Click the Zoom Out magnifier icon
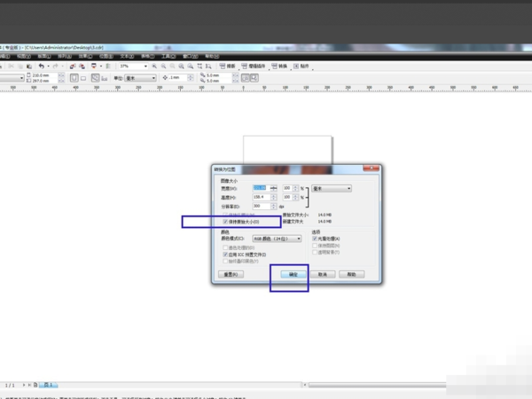The image size is (532, 399). pyautogui.click(x=163, y=66)
